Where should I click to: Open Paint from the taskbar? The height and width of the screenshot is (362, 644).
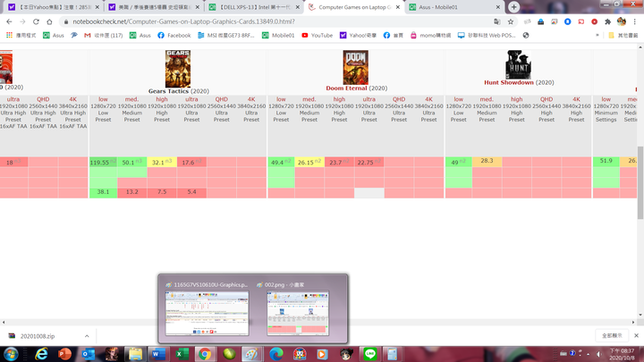coord(251,354)
